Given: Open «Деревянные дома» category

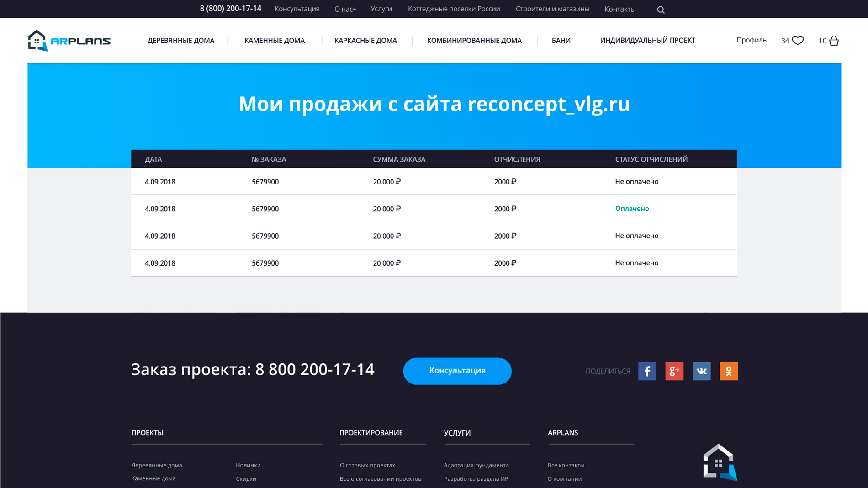Looking at the screenshot, I should coord(180,41).
